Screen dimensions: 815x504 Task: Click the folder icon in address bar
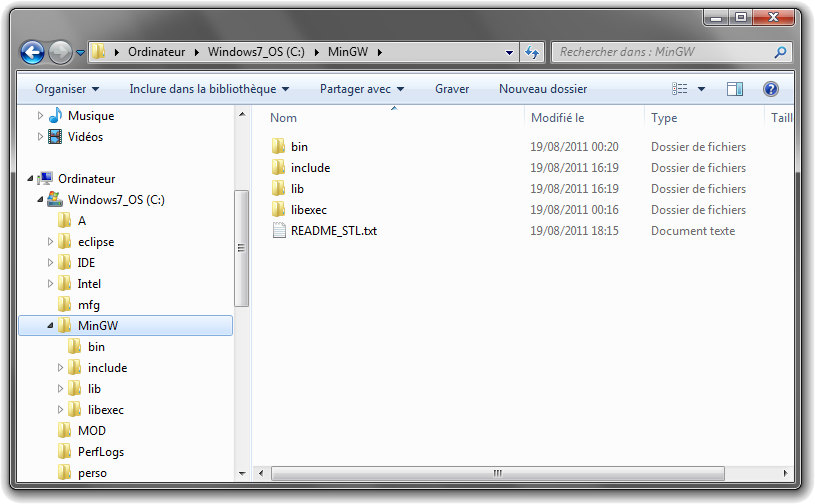(x=98, y=51)
